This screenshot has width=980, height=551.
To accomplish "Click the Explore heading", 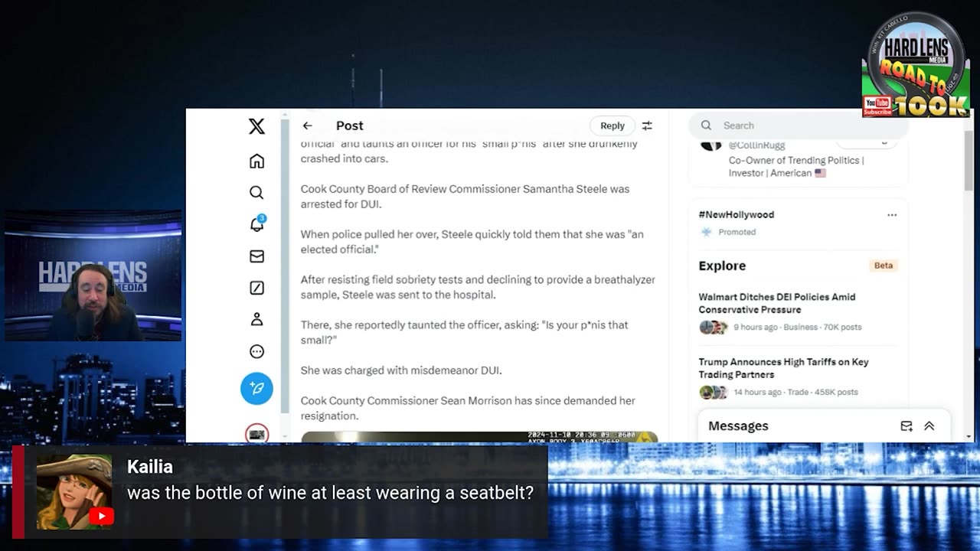I will [x=722, y=266].
